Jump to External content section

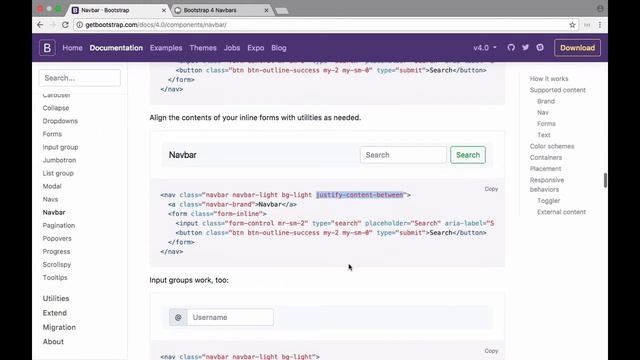[x=561, y=212]
